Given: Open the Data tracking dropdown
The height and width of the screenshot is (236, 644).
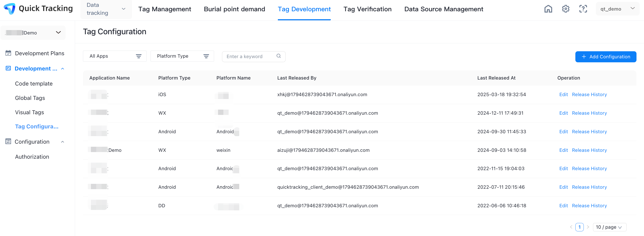Looking at the screenshot, I should (x=106, y=9).
